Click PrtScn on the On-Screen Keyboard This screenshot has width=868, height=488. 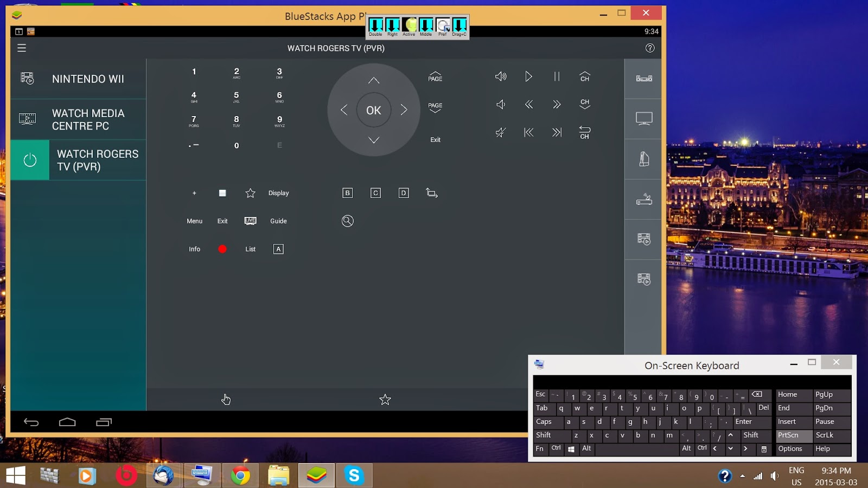tap(794, 435)
